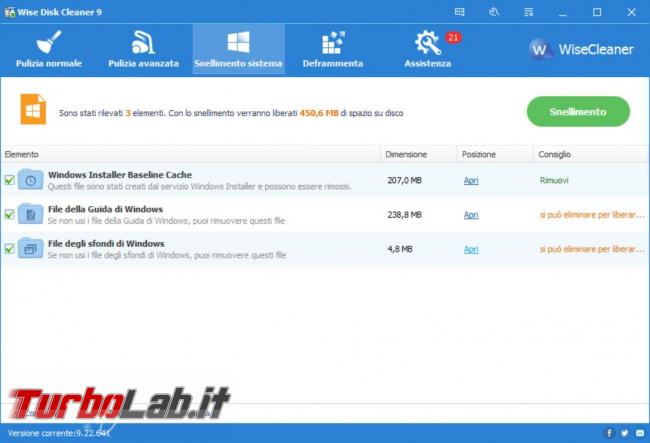This screenshot has height=443, width=650.
Task: Click the suggestion text for File della Guida row
Action: coord(592,215)
